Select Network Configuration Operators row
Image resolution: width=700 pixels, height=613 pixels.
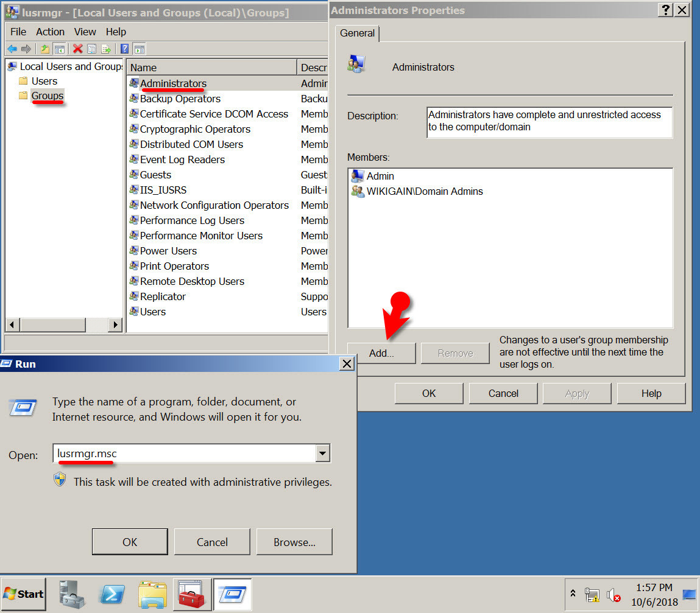(x=228, y=205)
